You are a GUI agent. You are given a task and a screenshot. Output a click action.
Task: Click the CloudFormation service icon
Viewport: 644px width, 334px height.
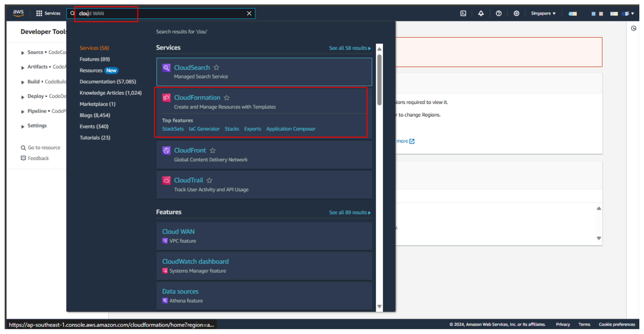click(x=166, y=98)
